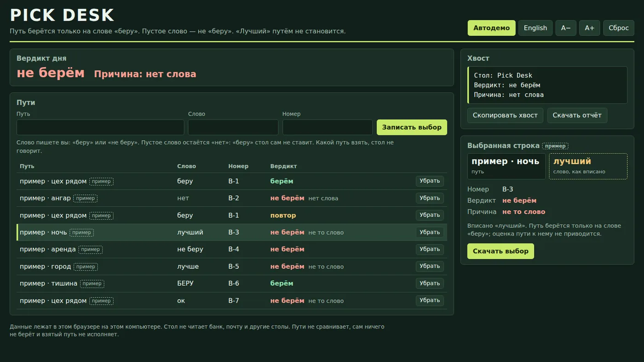Image resolution: width=644 pixels, height=362 pixels.
Task: Click the number cell 'B-6'
Action: click(234, 283)
